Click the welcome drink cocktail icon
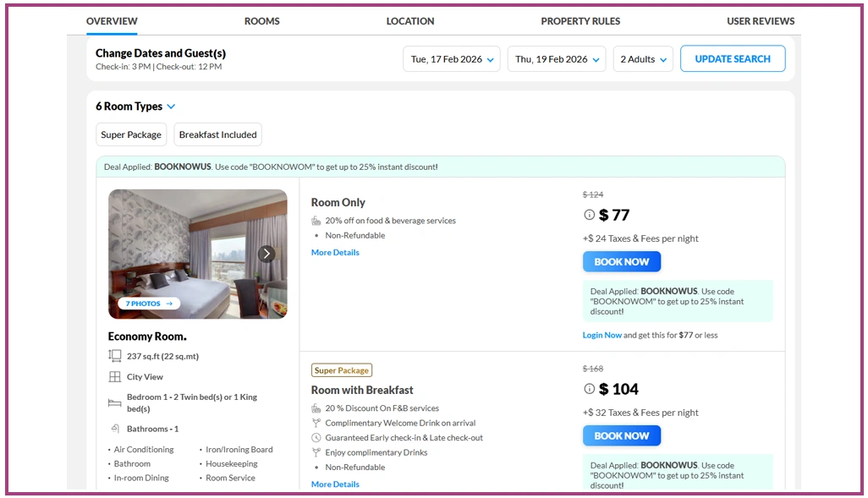This screenshot has height=498, width=868. coord(316,423)
